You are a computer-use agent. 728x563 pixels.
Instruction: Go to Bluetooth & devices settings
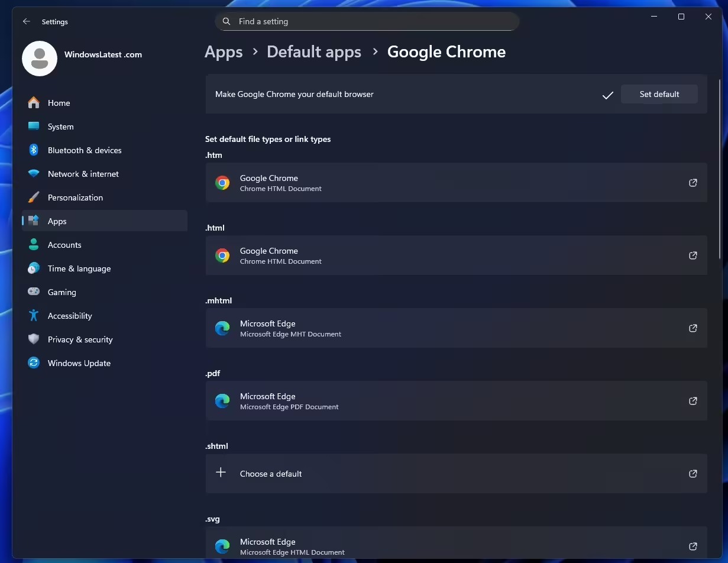click(x=84, y=150)
